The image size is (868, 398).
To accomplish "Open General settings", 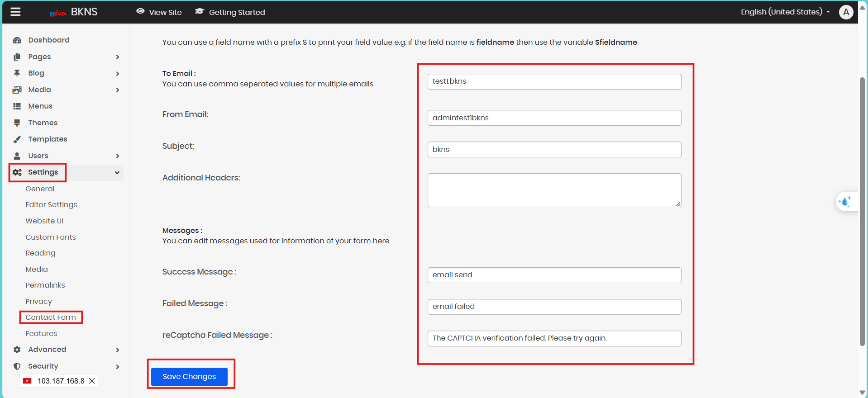I will tap(40, 189).
